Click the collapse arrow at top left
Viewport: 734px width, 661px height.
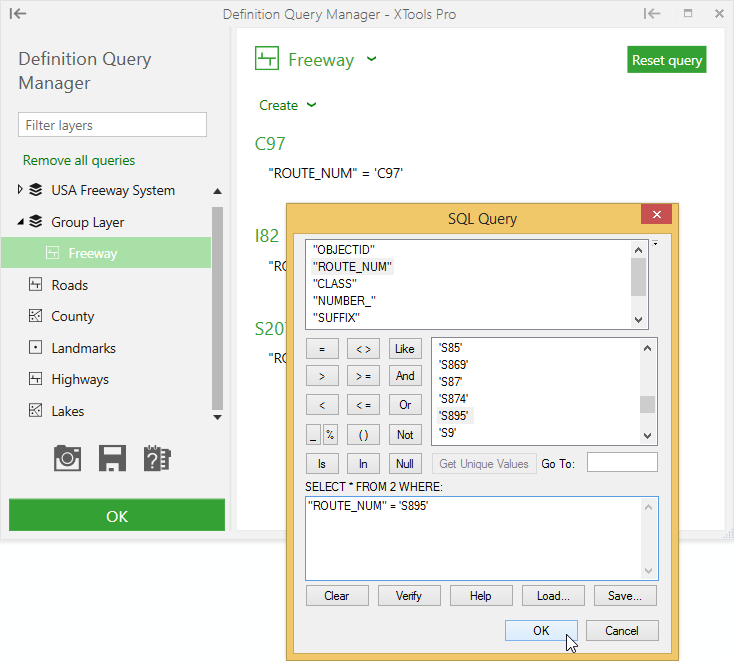pos(18,14)
